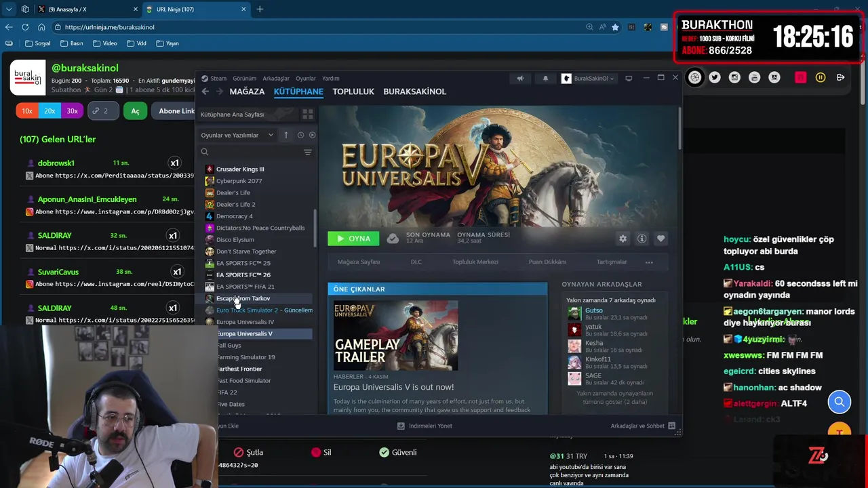Open the Oyunlar menu

pos(306,79)
